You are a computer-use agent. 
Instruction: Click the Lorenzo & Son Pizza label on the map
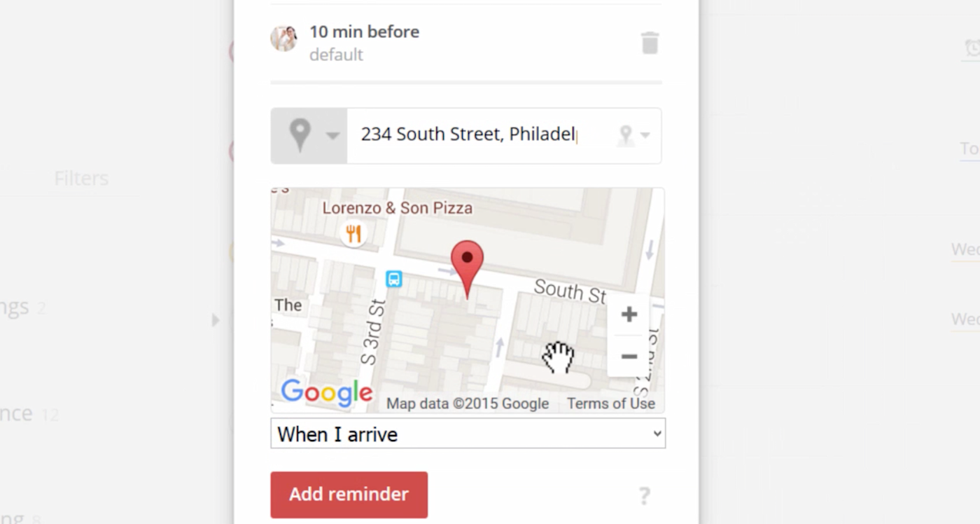(397, 208)
